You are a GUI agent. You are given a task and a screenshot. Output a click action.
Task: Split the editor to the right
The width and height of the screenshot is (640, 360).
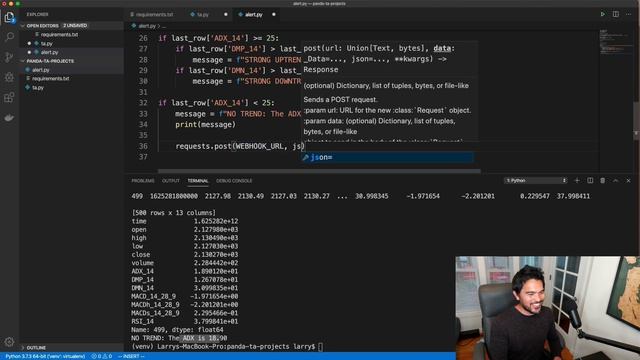616,14
